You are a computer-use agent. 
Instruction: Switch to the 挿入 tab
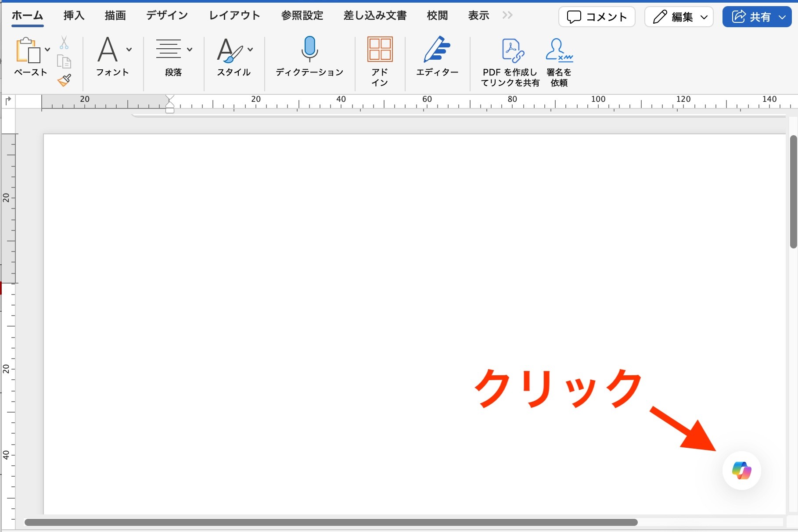tap(74, 16)
